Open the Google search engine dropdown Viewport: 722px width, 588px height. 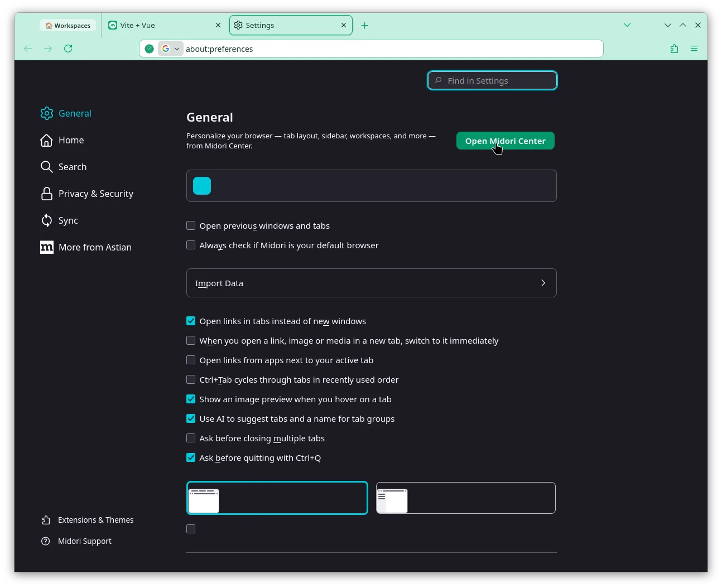coord(171,49)
